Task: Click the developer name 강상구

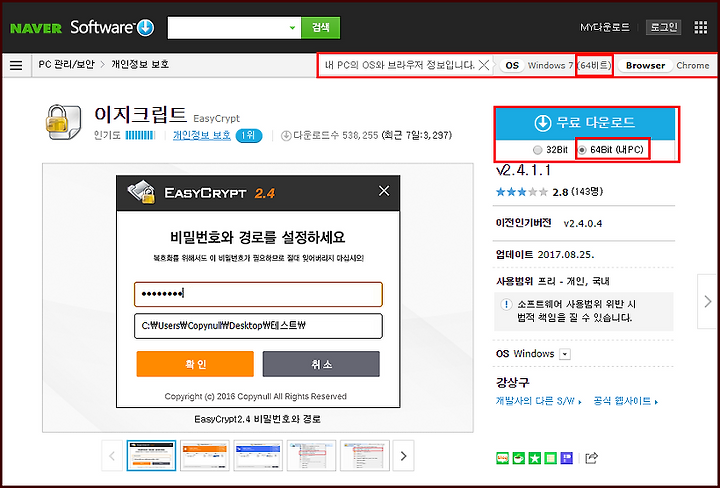Action: (x=512, y=382)
